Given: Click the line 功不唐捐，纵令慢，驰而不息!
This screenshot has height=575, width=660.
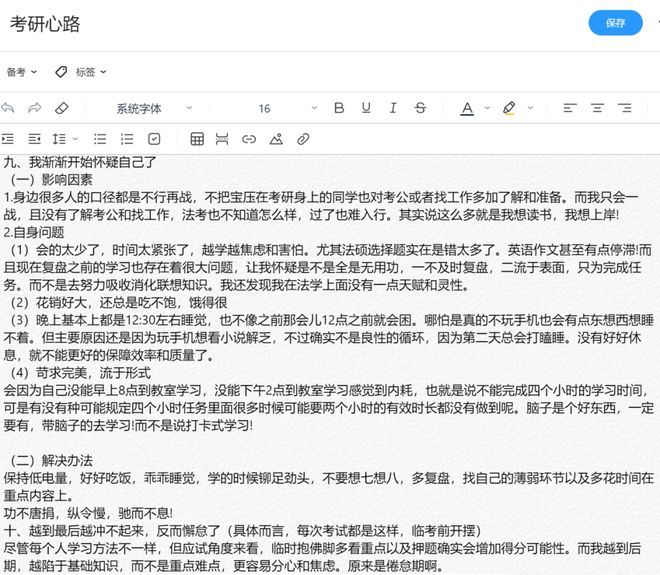Looking at the screenshot, I should pos(88,513).
